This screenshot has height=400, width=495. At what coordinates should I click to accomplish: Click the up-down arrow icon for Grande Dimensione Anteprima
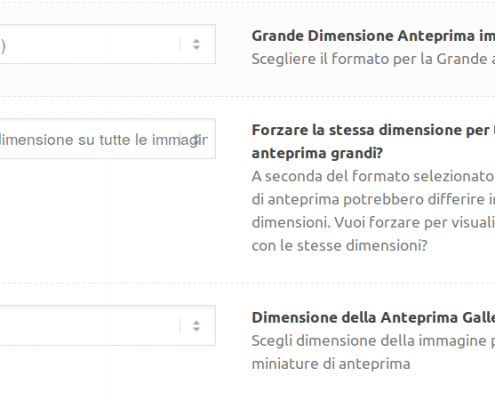pos(196,44)
